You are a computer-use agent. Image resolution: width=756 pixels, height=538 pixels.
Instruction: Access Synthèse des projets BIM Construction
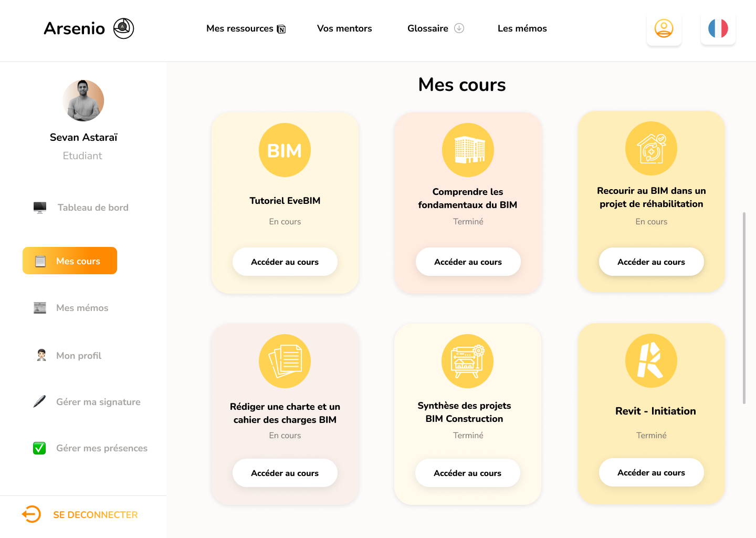pos(468,473)
